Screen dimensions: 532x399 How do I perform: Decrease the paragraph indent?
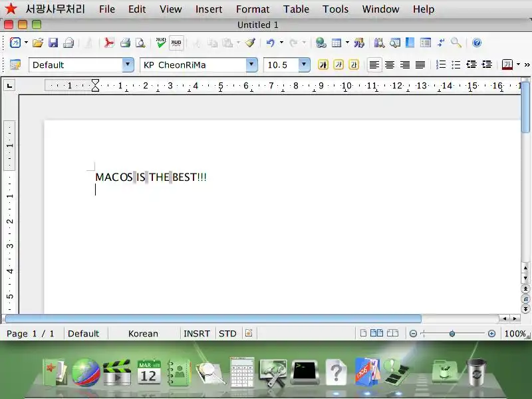[471, 65]
